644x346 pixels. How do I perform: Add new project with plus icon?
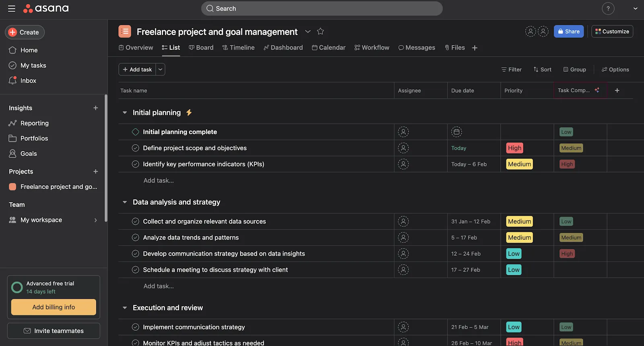click(x=95, y=172)
